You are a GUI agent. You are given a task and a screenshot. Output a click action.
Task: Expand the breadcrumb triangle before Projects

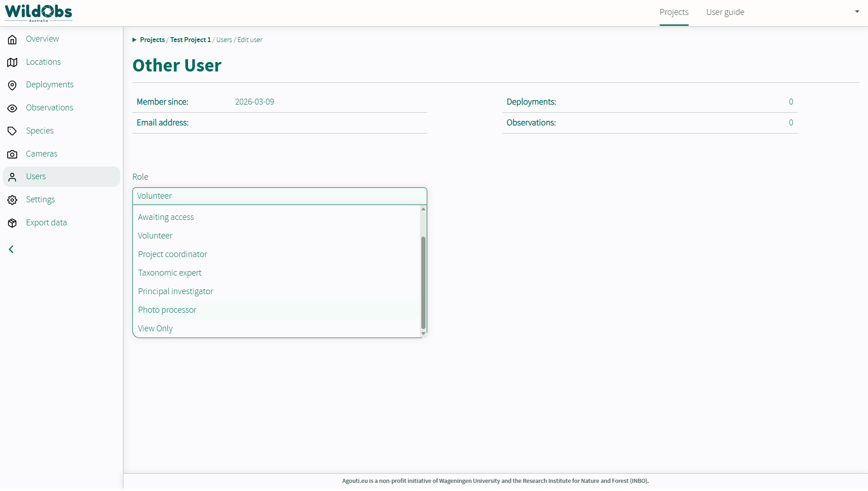(x=134, y=40)
